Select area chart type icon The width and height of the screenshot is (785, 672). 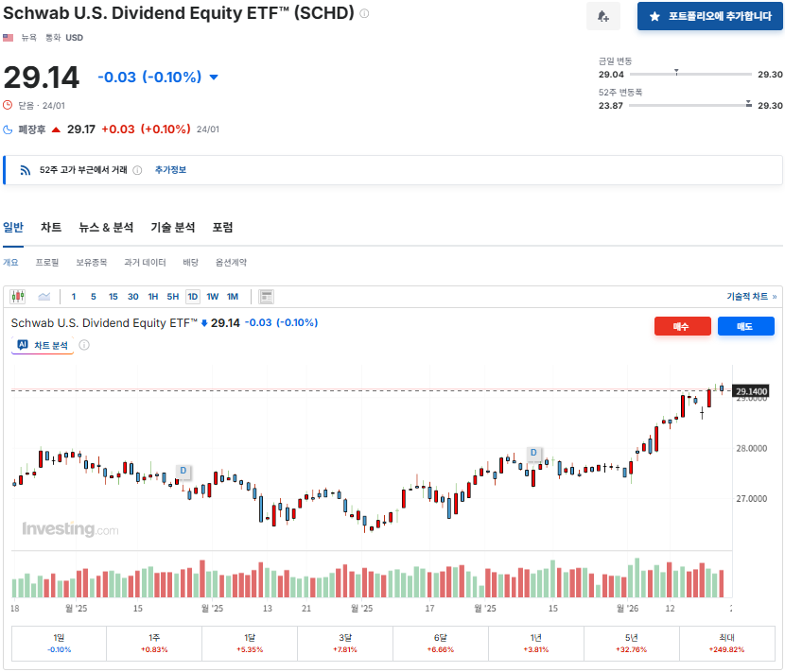(44, 297)
